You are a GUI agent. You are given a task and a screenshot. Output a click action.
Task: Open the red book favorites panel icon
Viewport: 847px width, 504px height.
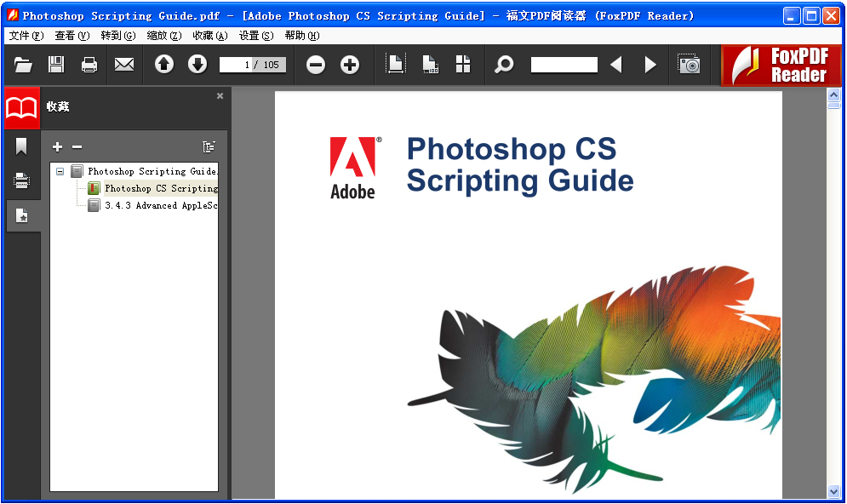[21, 108]
